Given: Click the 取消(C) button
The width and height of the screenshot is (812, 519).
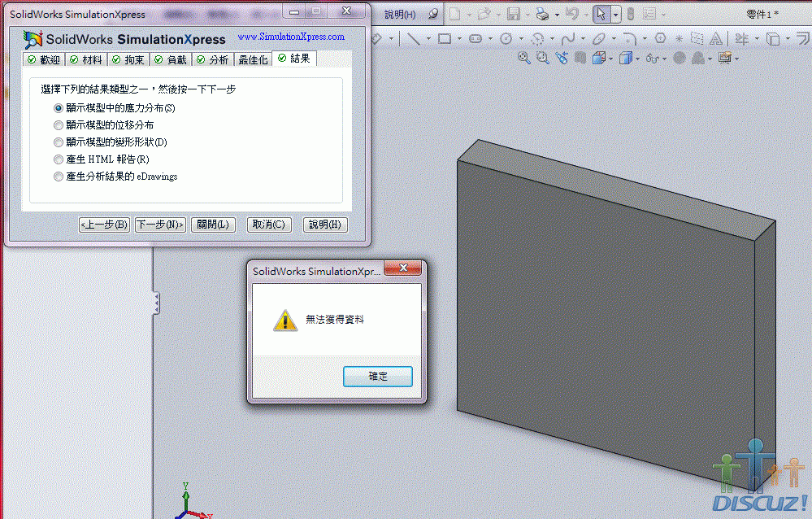Looking at the screenshot, I should coord(269,225).
